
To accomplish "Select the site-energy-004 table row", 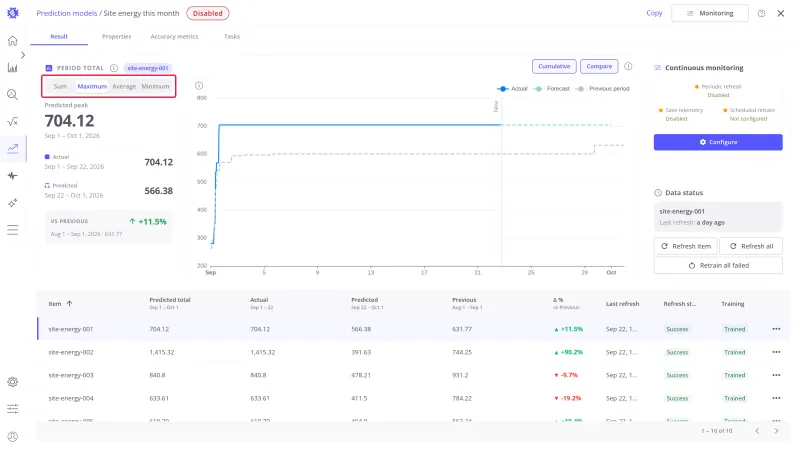I will pyautogui.click(x=413, y=398).
